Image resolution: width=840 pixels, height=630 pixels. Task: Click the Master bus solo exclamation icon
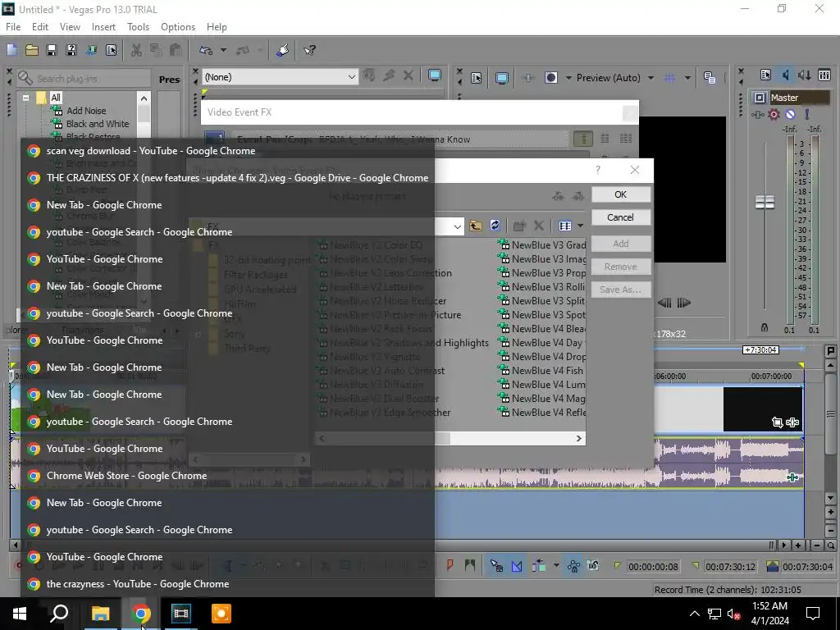(x=807, y=114)
